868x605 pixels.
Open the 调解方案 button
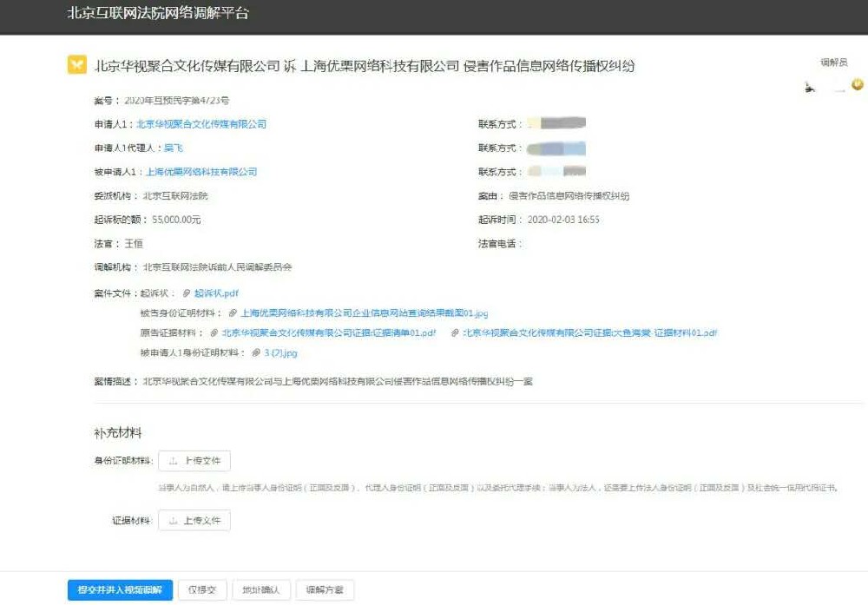pos(325,590)
